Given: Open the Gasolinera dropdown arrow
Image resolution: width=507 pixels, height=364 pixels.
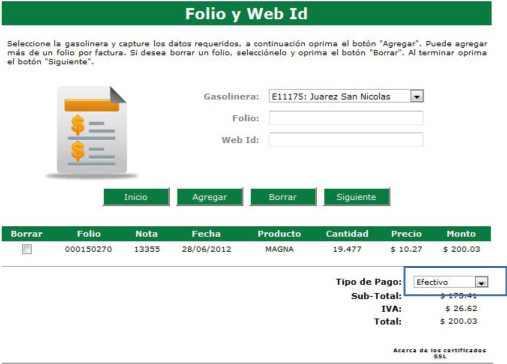Looking at the screenshot, I should click(x=417, y=97).
